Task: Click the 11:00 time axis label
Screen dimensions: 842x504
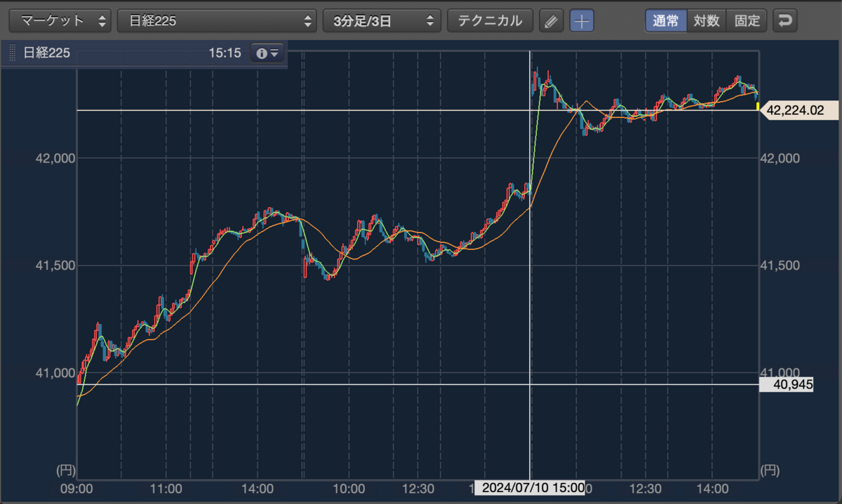Action: coord(166,488)
